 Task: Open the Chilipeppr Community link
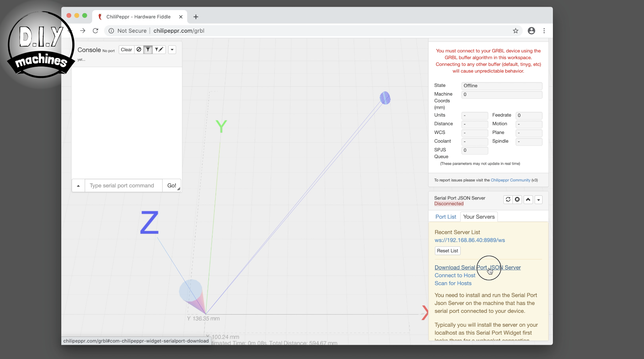point(510,180)
